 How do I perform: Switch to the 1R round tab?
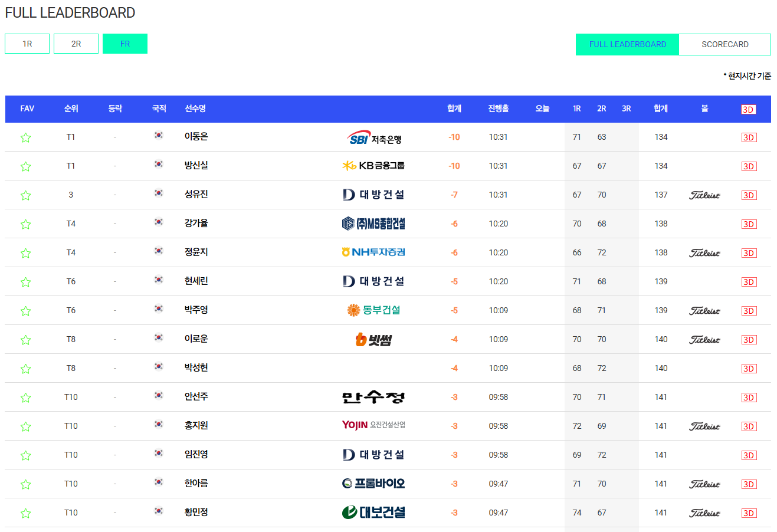[x=27, y=44]
